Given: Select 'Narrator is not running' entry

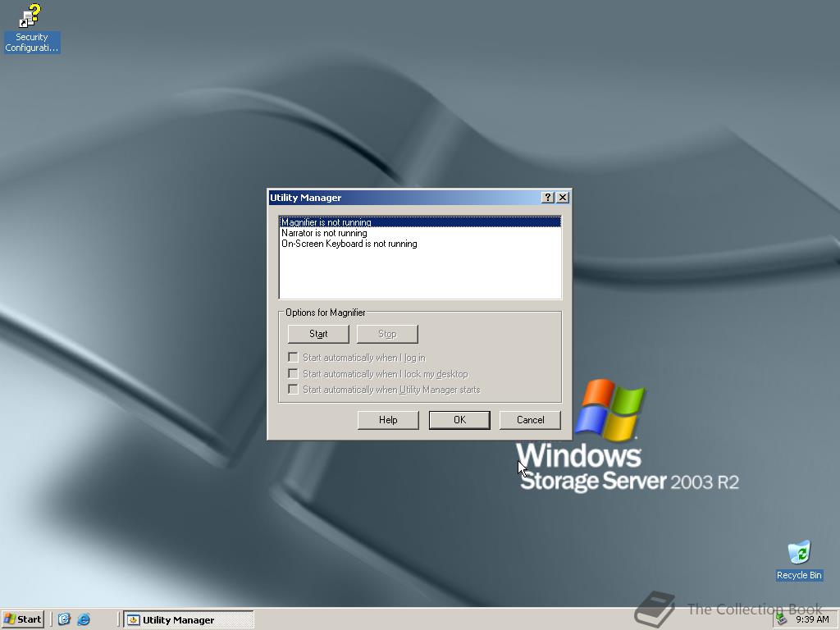Looking at the screenshot, I should coord(420,232).
